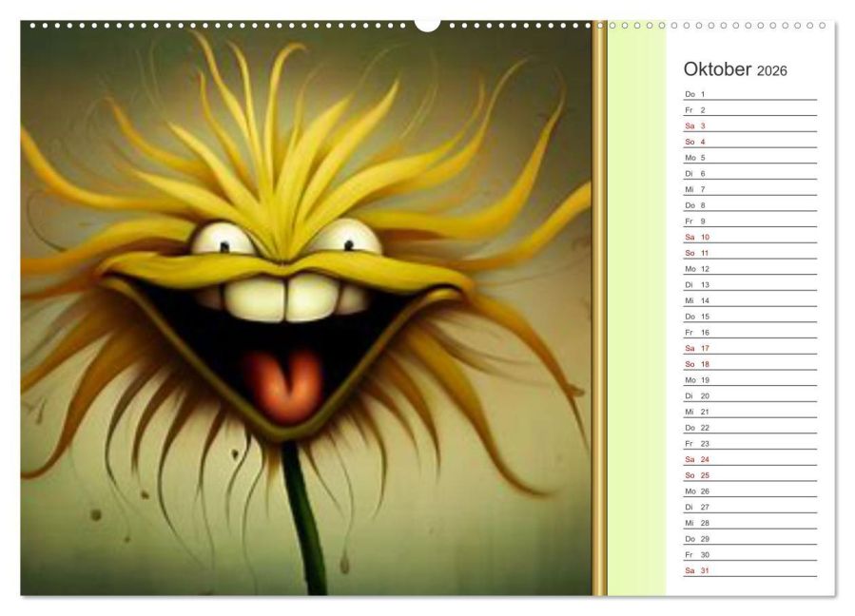This screenshot has height=616, width=855.
Task: Click the So 25 date row
Action: pyautogui.click(x=749, y=474)
